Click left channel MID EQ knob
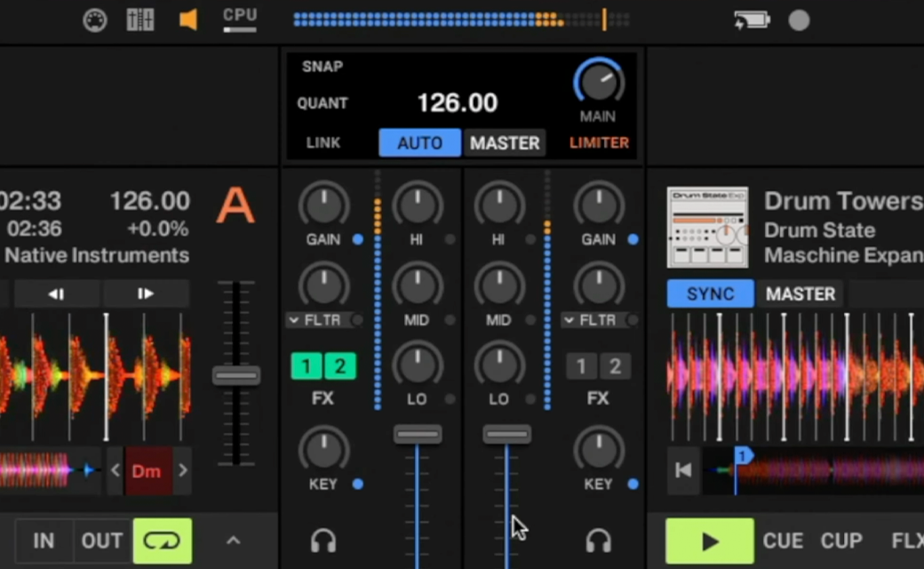This screenshot has height=569, width=924. click(418, 286)
